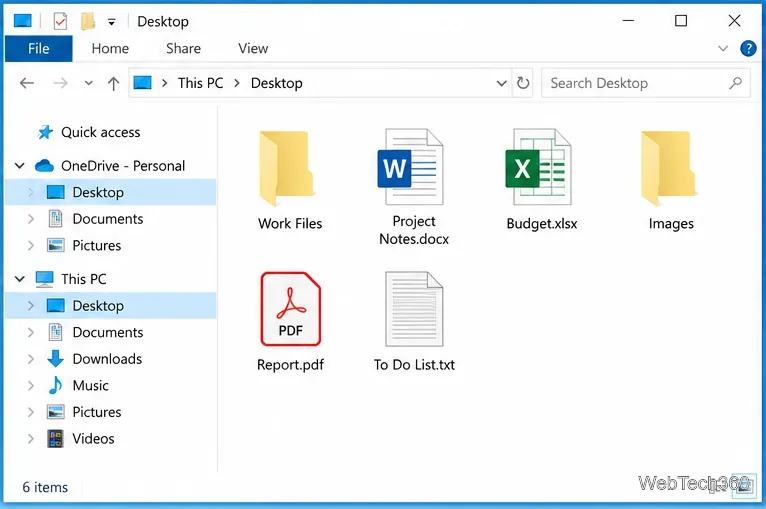766x509 pixels.
Task: Expand Documents under OneDrive
Action: coord(31,219)
